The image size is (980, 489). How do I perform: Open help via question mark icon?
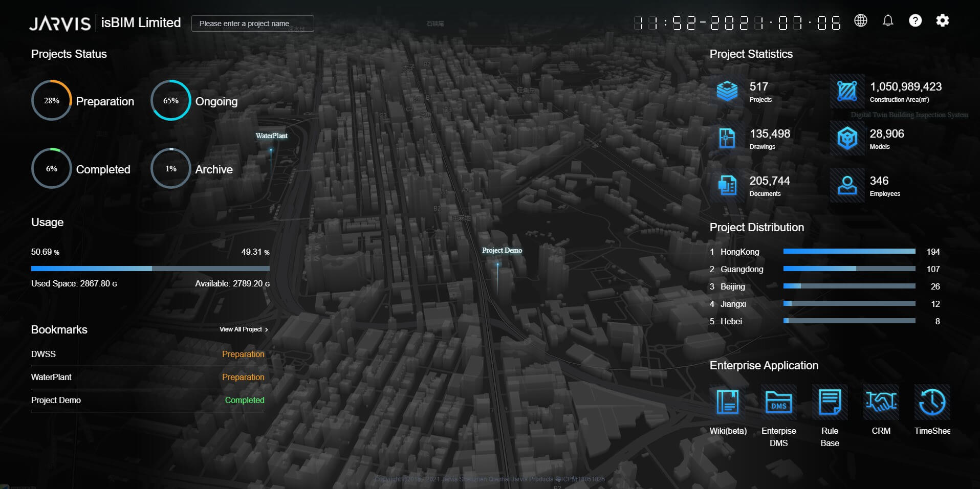tap(915, 20)
